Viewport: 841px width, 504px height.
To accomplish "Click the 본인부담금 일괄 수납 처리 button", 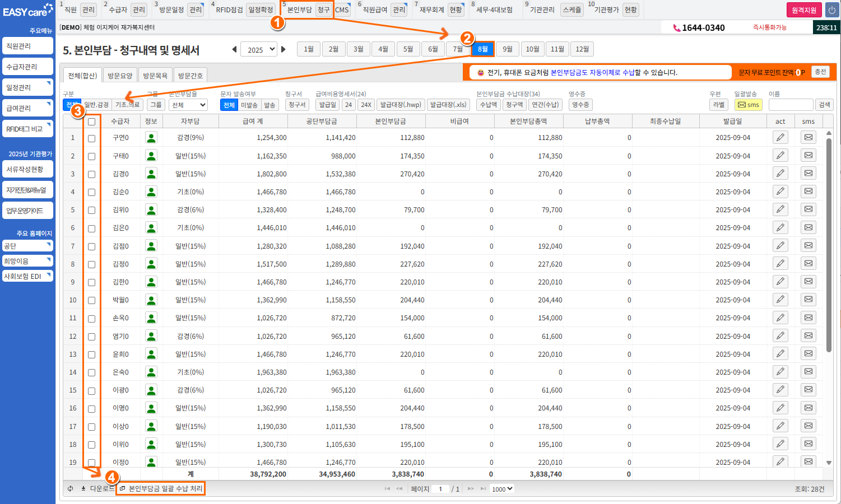I will coord(161,488).
